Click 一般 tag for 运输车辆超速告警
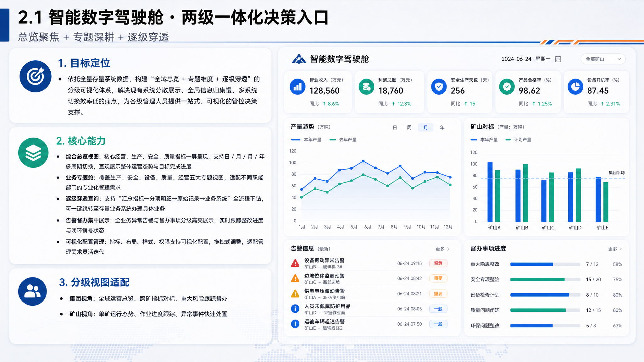 [438, 324]
